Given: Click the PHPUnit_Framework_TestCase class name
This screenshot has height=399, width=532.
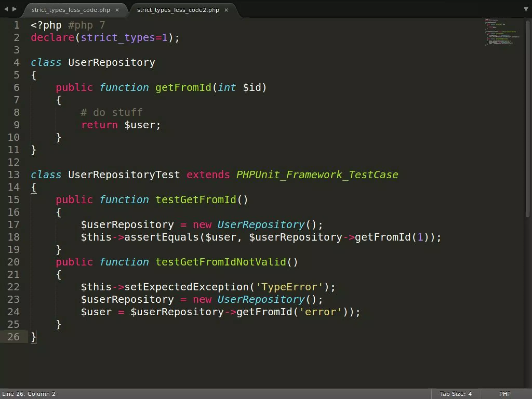Looking at the screenshot, I should (x=317, y=175).
